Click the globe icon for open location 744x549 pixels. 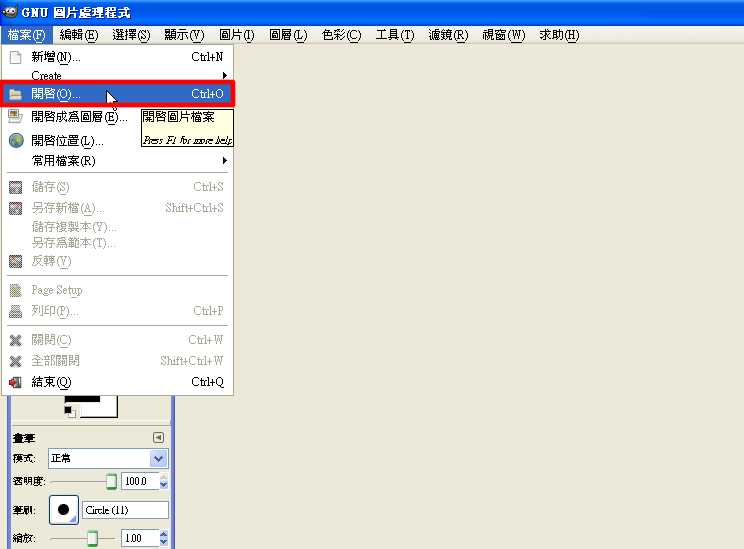click(16, 140)
